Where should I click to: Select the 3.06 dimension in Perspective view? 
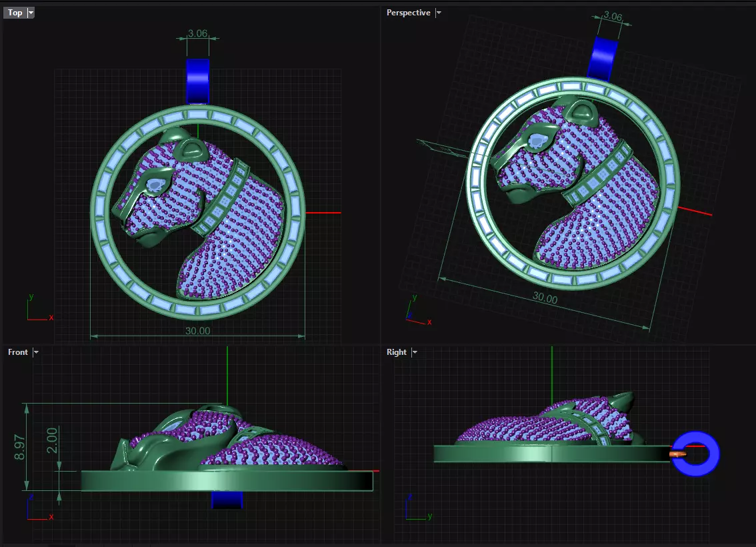(613, 16)
